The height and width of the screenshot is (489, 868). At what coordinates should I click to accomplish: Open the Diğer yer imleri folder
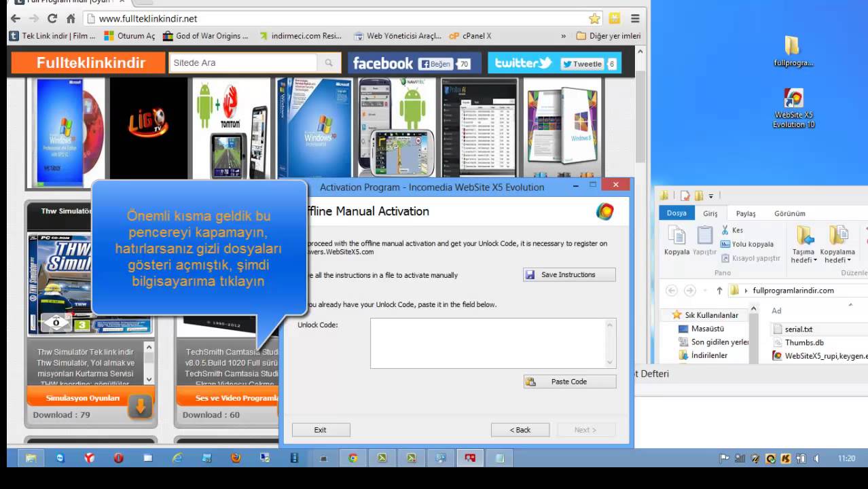coord(609,36)
